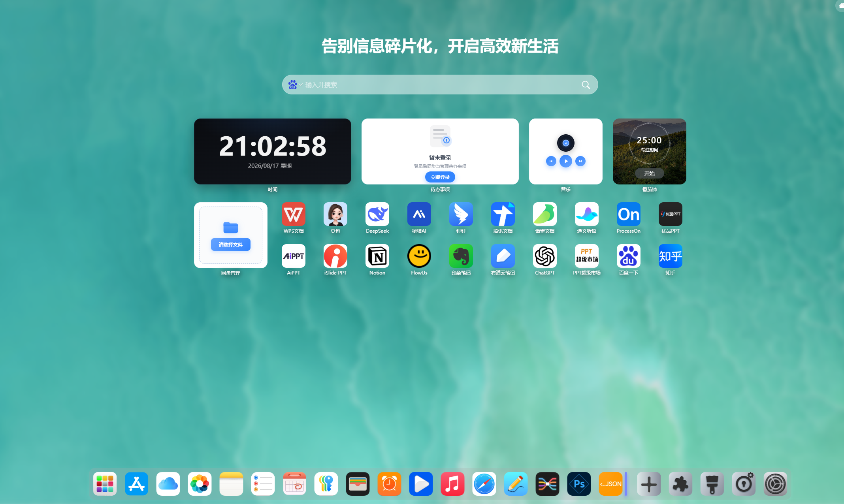Viewport: 844px width, 504px height.
Task: Click the 番茄钟 widget label
Action: click(650, 190)
